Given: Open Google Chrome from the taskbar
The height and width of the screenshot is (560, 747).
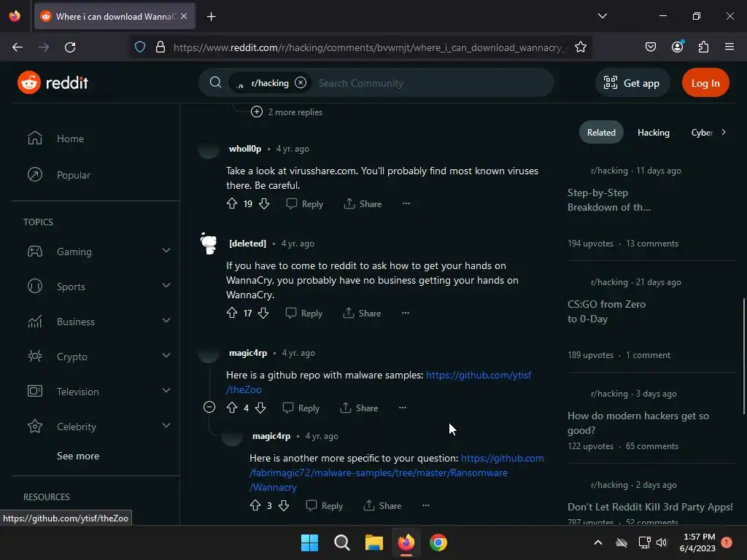Looking at the screenshot, I should 438,542.
